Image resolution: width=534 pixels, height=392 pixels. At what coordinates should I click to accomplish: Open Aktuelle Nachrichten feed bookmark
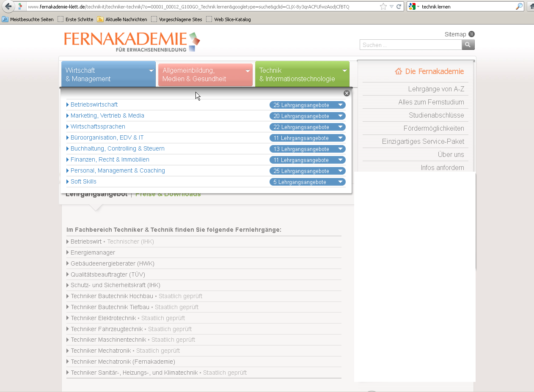(x=122, y=19)
